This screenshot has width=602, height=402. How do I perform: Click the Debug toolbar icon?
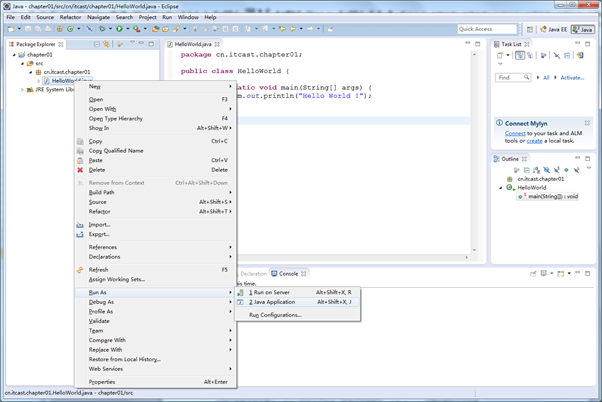click(102, 29)
